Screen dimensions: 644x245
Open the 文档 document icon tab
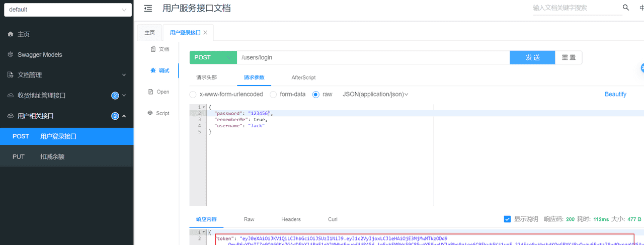[x=152, y=49]
